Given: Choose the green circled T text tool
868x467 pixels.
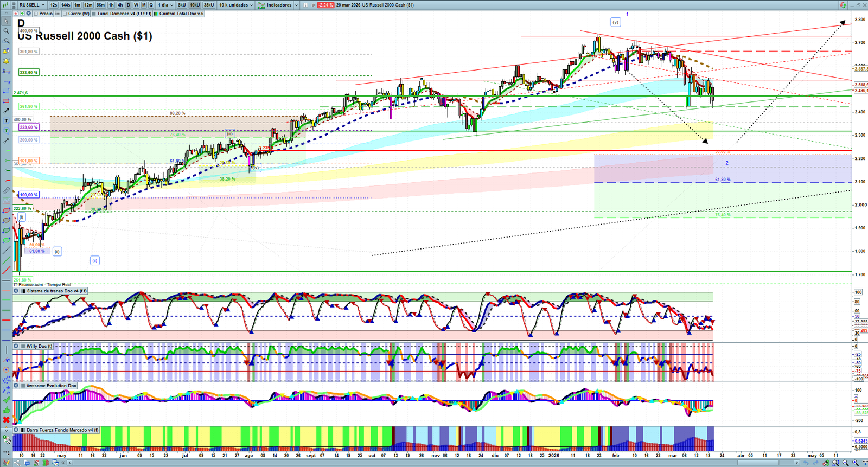Looking at the screenshot, I should tap(6, 131).
